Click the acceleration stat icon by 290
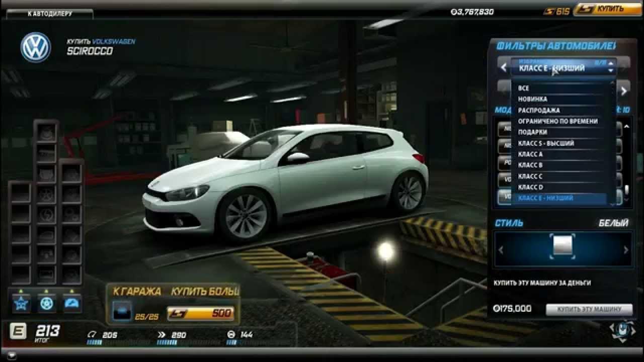 (x=162, y=334)
